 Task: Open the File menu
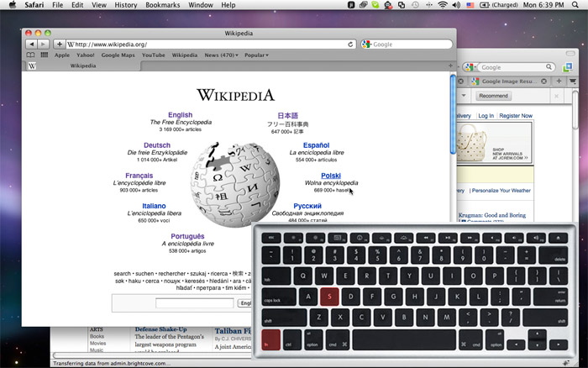click(57, 5)
